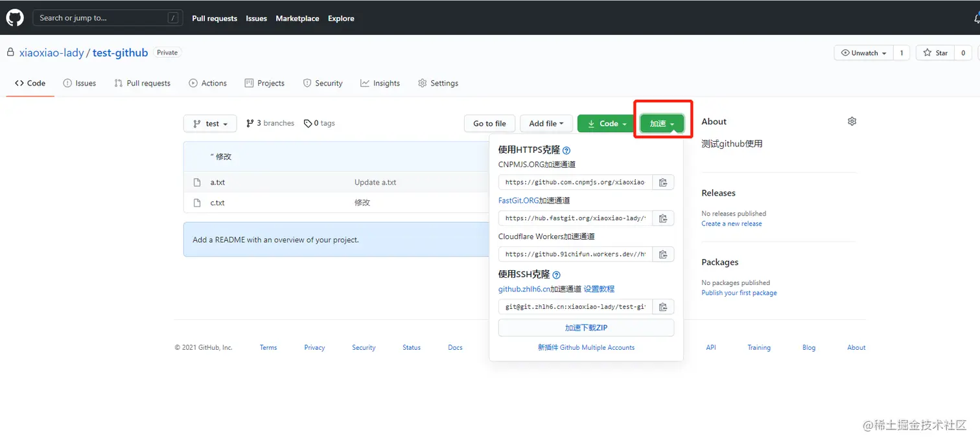Viewport: 980px width, 445px height.
Task: Open the Privacy footer link
Action: pyautogui.click(x=314, y=348)
